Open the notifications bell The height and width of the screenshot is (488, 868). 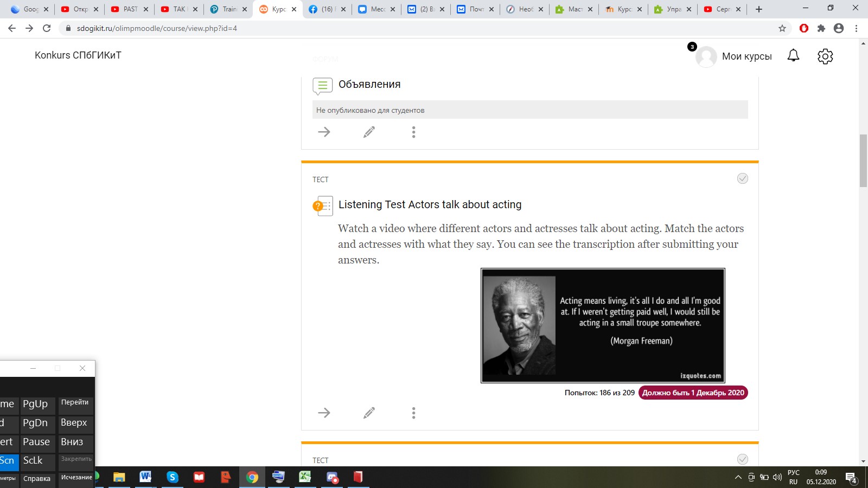click(793, 56)
